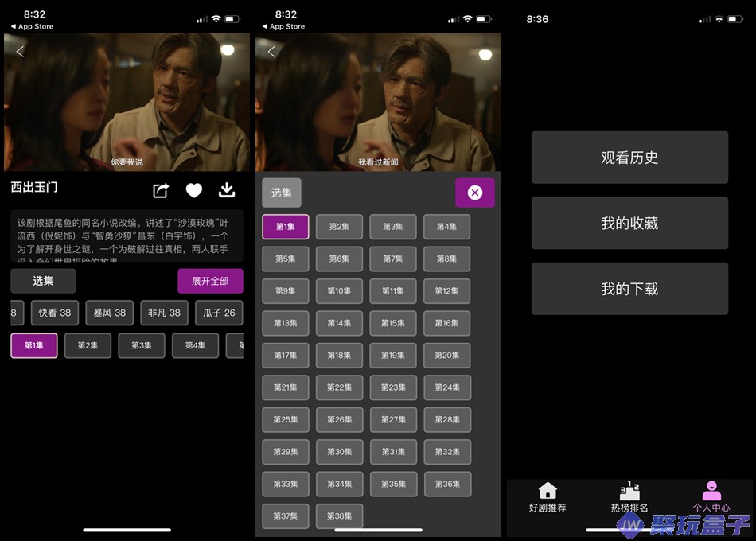Image resolution: width=756 pixels, height=541 pixels.
Task: Jump to episode 第12集
Action: pos(447,291)
